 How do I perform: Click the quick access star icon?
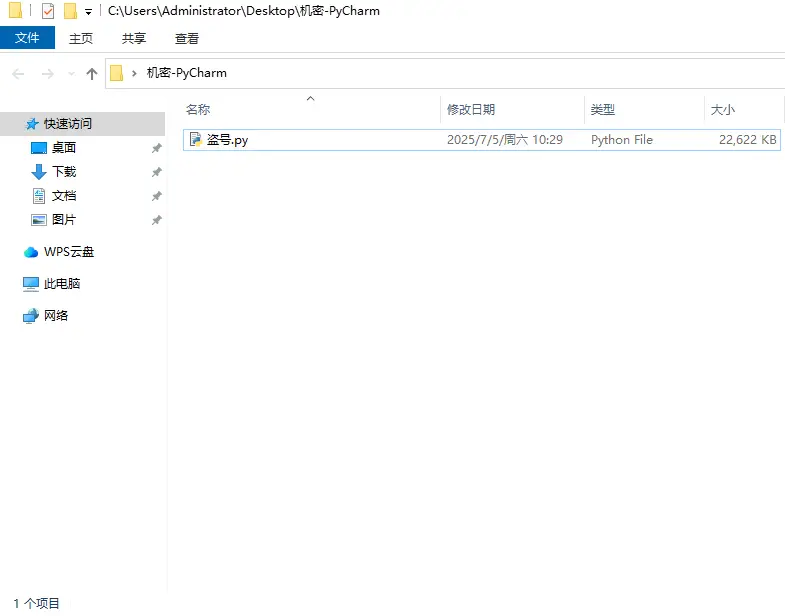32,124
